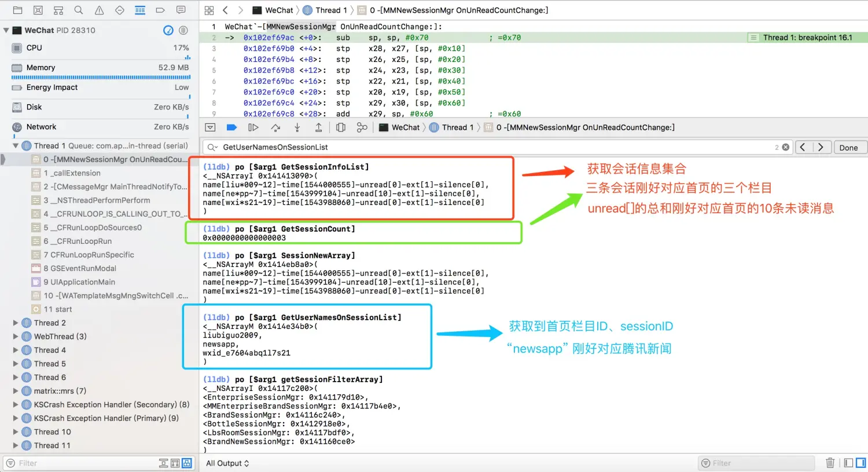Show the variables view pane toggle
Viewport: 868px width, 472px height.
pos(849,463)
